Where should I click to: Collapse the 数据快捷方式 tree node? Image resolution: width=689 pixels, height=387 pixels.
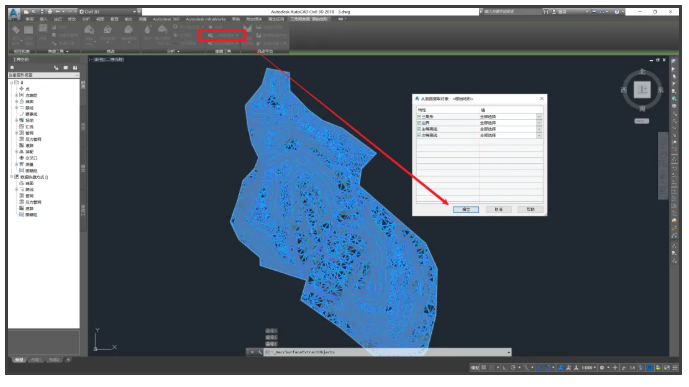pyautogui.click(x=12, y=177)
